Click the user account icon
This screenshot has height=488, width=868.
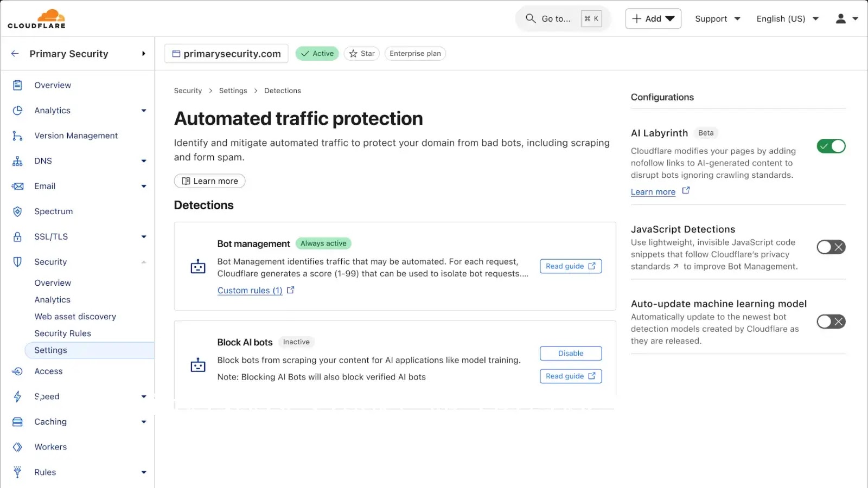coord(841,18)
